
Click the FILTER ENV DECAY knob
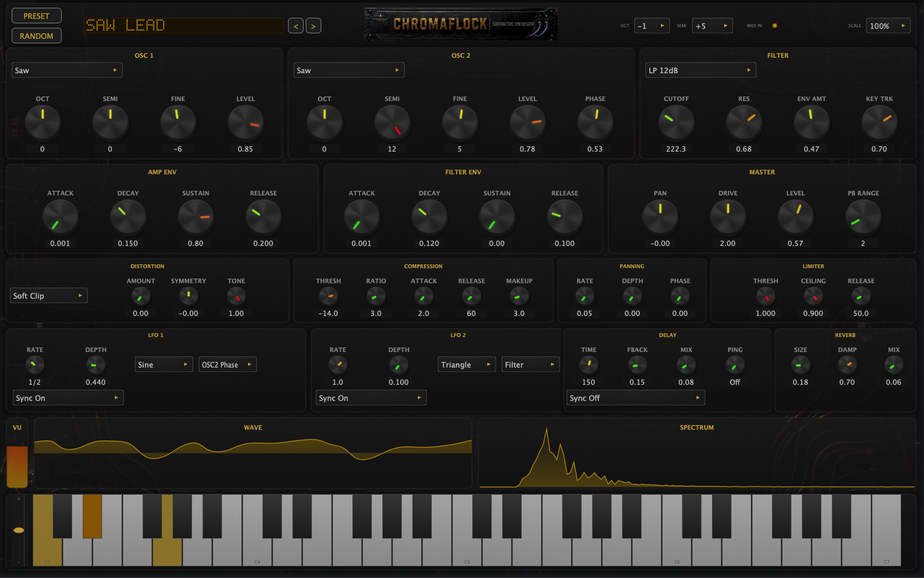(430, 217)
